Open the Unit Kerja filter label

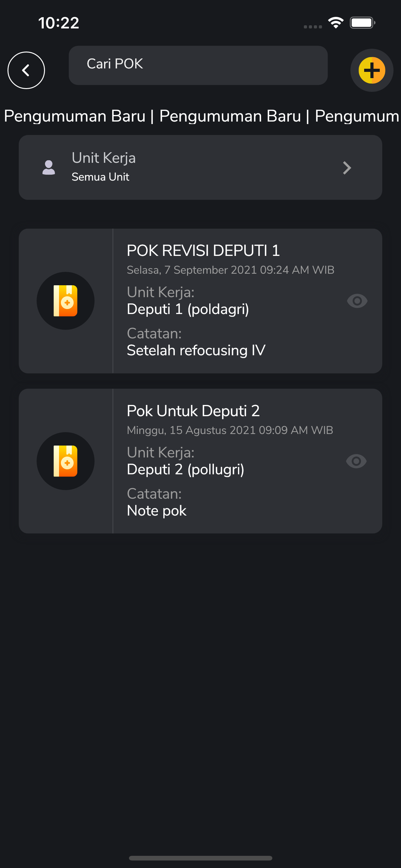pos(104,158)
